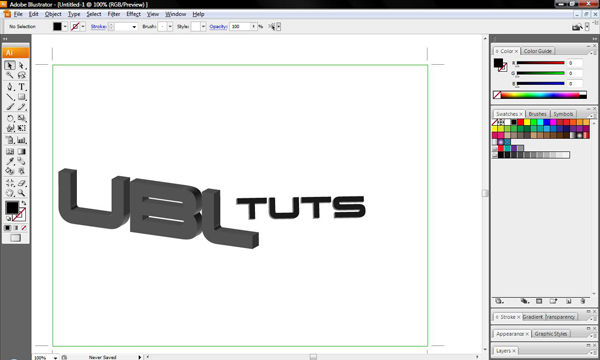Screen dimensions: 600x360
Task: Switch to the Gradient tab
Action: coord(533,317)
